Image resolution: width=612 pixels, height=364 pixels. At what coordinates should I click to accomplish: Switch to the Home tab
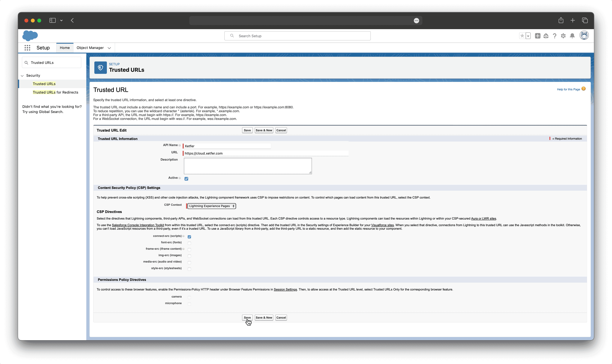(x=65, y=48)
